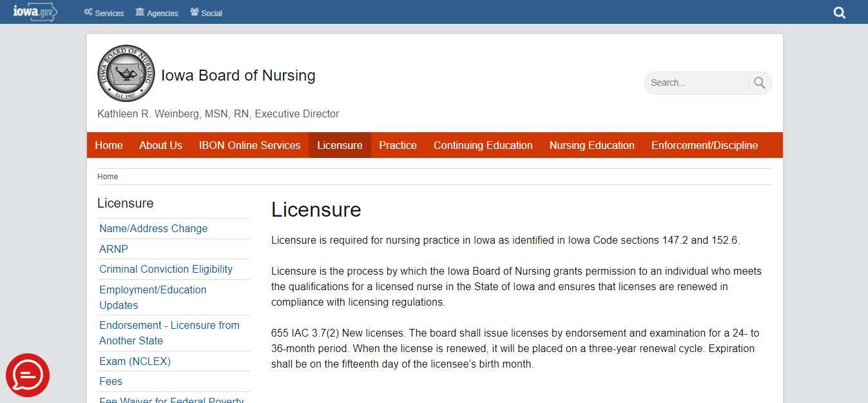The height and width of the screenshot is (403, 868).
Task: Open the Exam (NCLEX) sidebar link
Action: (x=135, y=361)
